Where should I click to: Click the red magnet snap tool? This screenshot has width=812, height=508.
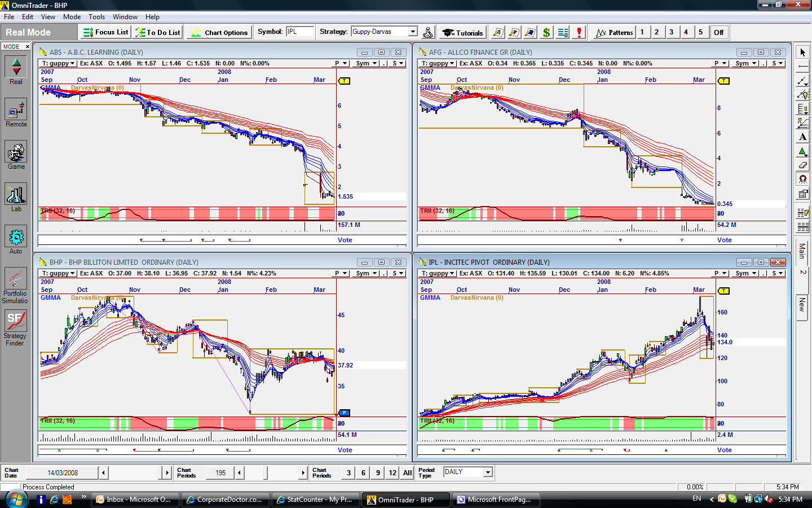tap(802, 179)
